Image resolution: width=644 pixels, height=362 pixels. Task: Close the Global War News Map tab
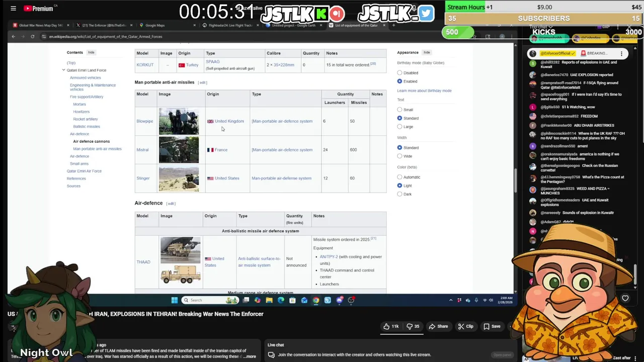68,25
